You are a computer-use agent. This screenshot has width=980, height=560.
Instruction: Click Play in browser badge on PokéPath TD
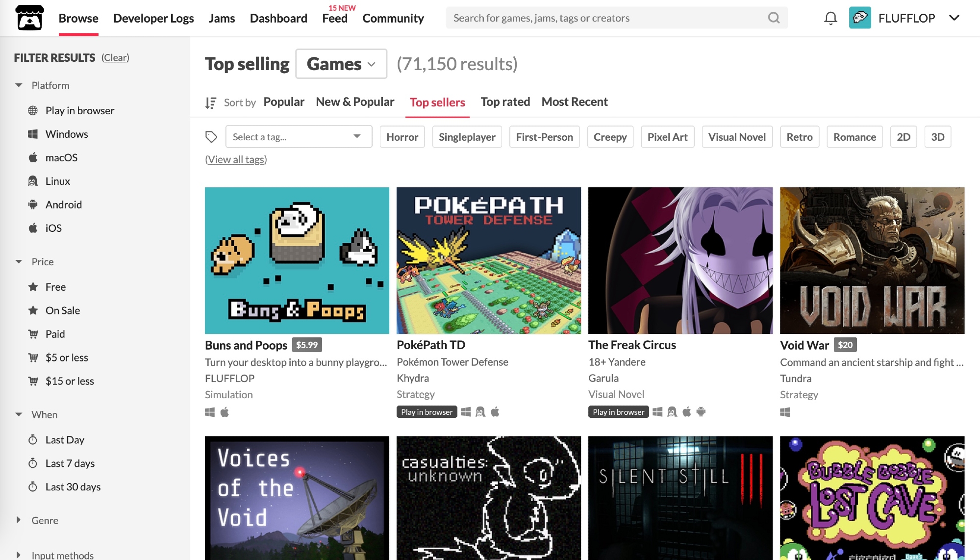[427, 412]
